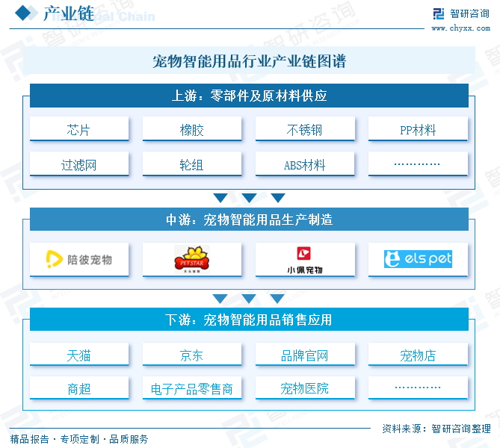The height and width of the screenshot is (448, 500).
Task: Click the 陪彼宠物 brand logo
Action: coord(79,260)
